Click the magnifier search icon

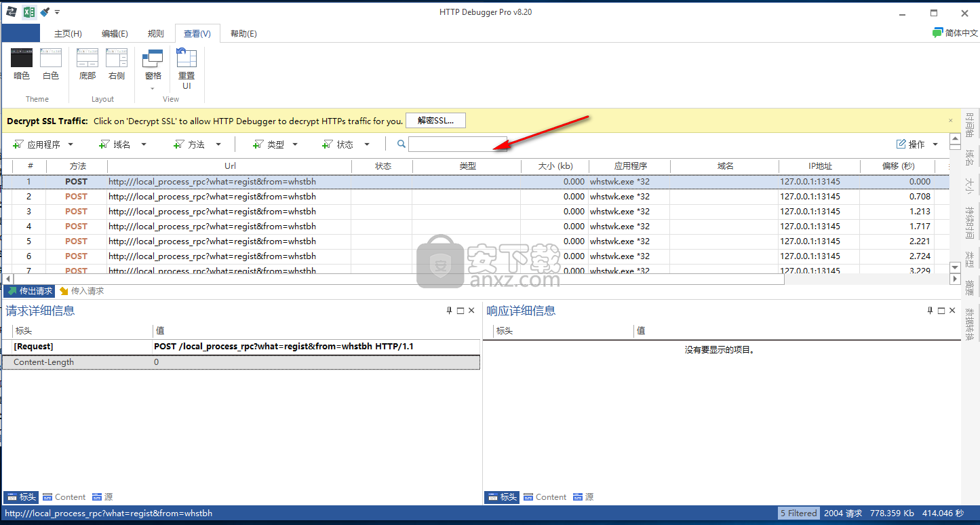pyautogui.click(x=401, y=144)
